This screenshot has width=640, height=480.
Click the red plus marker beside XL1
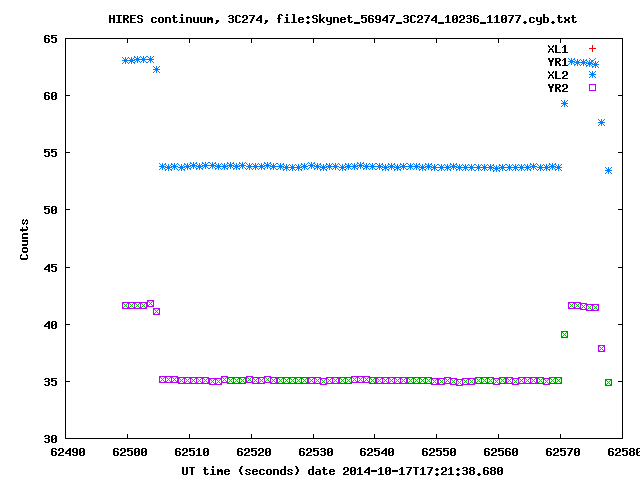(x=592, y=49)
